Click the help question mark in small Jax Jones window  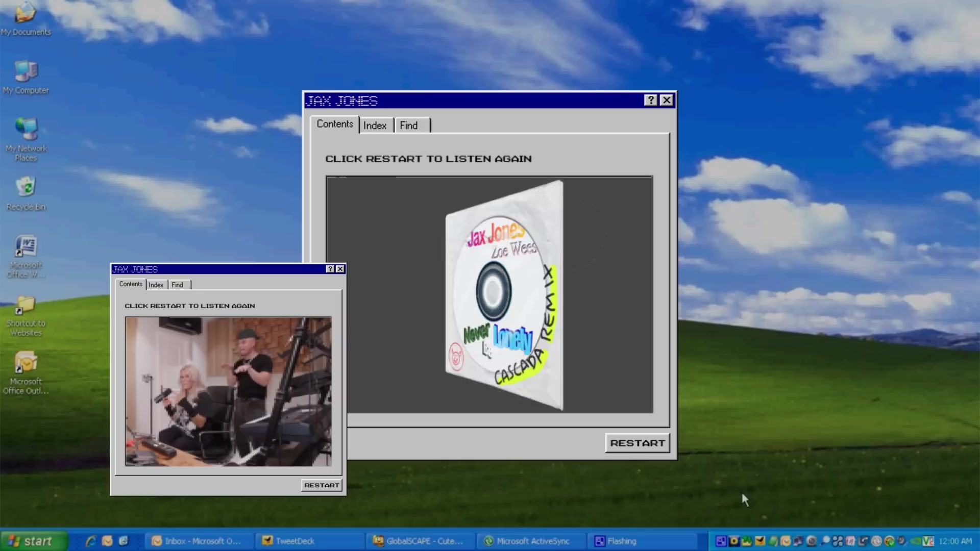coord(330,269)
